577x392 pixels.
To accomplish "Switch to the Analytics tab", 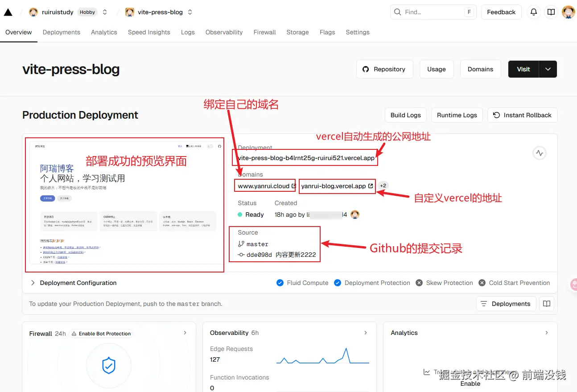I will click(x=104, y=32).
